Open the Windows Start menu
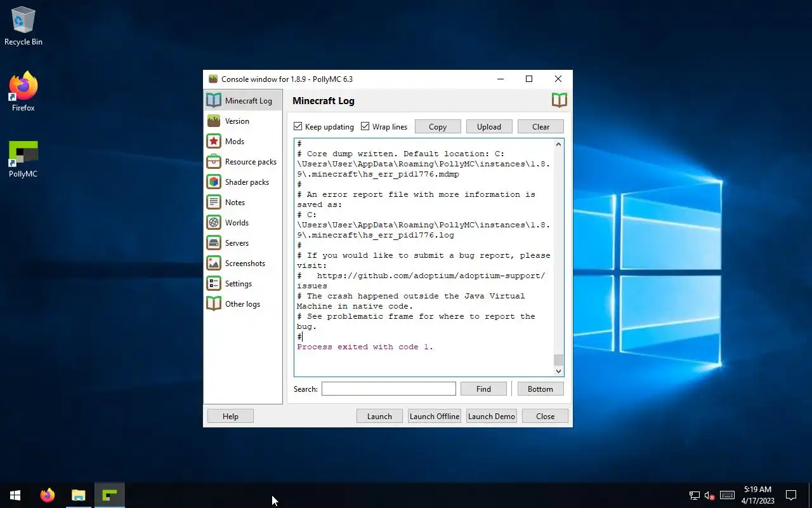Screen dimensions: 812x508 (x=15, y=495)
